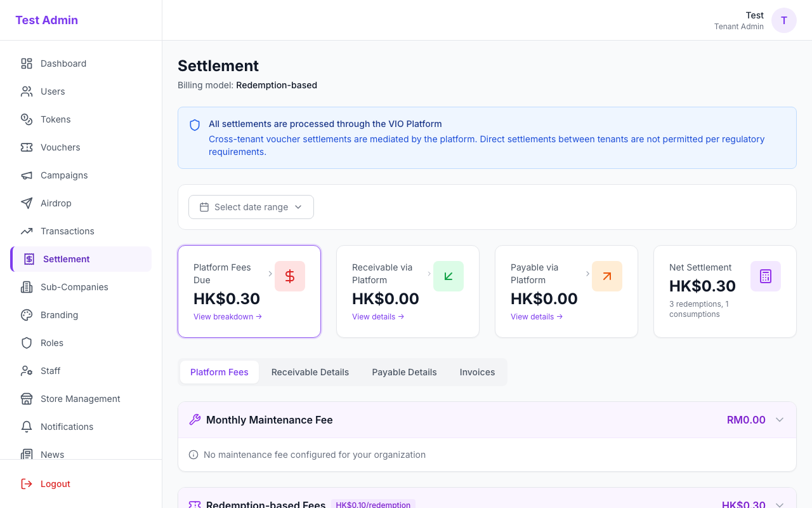Click the Tokens icon in sidebar
This screenshot has width=812, height=508.
(x=26, y=119)
